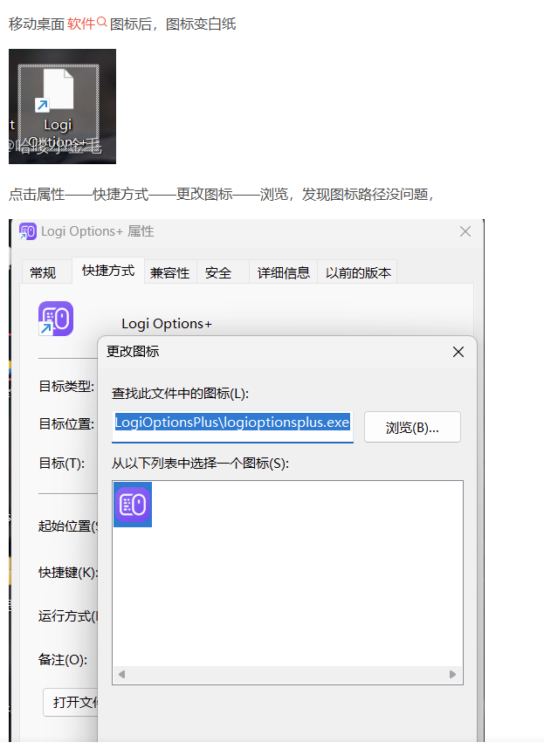Click the 浏览(B)... button
The width and height of the screenshot is (544, 756).
tap(412, 427)
